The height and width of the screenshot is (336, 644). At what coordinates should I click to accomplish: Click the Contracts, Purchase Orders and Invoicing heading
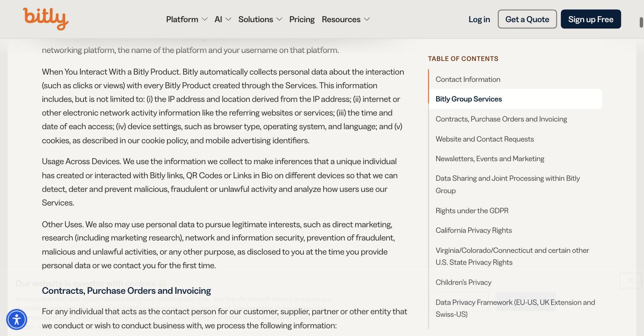[126, 291]
